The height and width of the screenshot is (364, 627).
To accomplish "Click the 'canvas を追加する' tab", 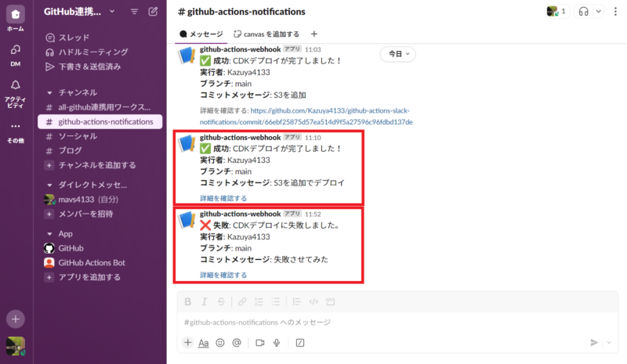I will (266, 34).
